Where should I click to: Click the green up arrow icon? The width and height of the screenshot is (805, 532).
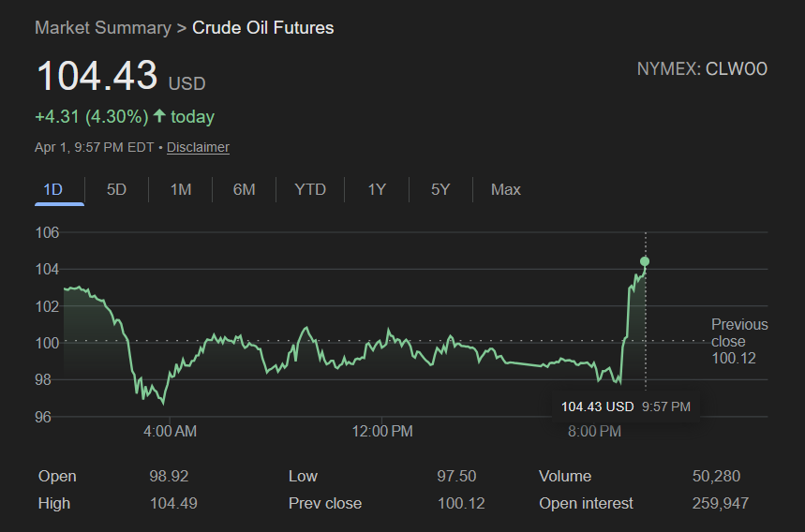pyautogui.click(x=159, y=116)
